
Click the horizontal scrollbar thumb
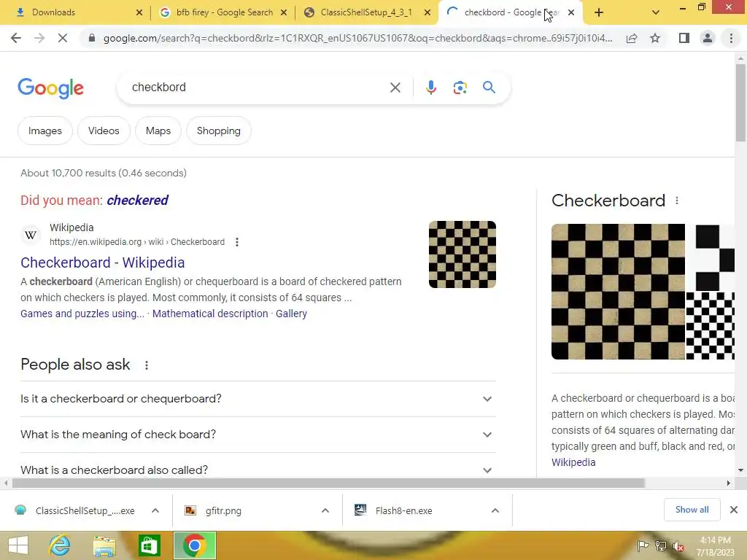click(328, 483)
